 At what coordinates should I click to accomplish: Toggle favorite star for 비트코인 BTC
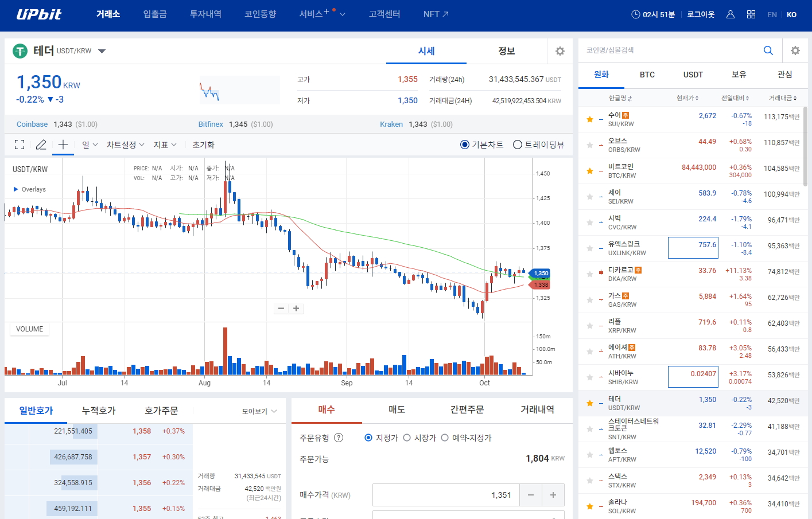(x=590, y=171)
